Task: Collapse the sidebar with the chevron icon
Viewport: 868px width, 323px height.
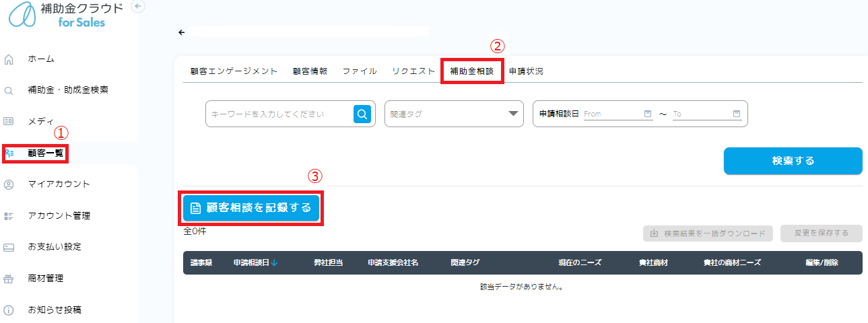Action: pyautogui.click(x=138, y=6)
